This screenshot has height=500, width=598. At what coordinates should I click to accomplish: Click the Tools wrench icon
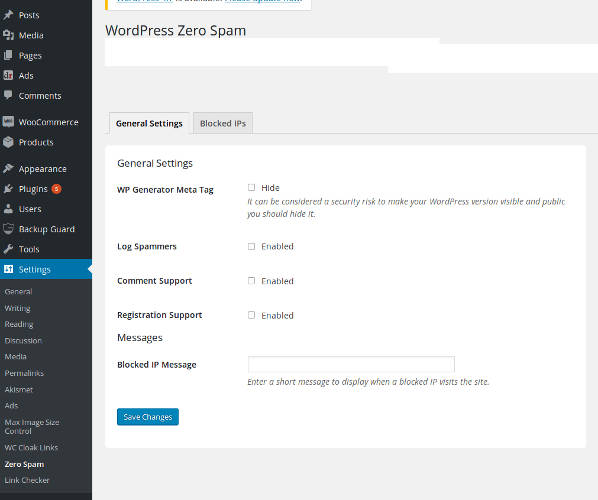pos(8,249)
